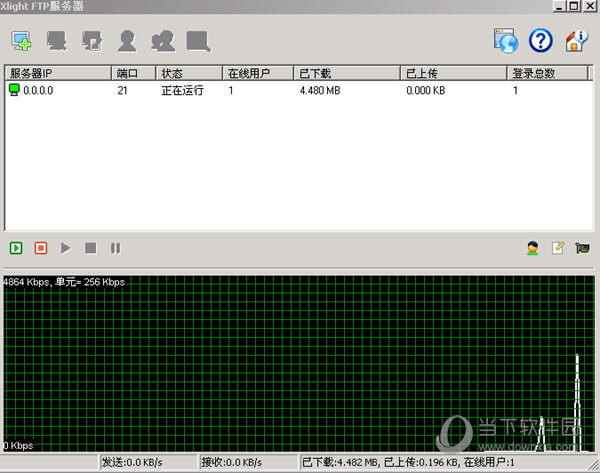Click the grayed modify server settings icon

click(92, 41)
